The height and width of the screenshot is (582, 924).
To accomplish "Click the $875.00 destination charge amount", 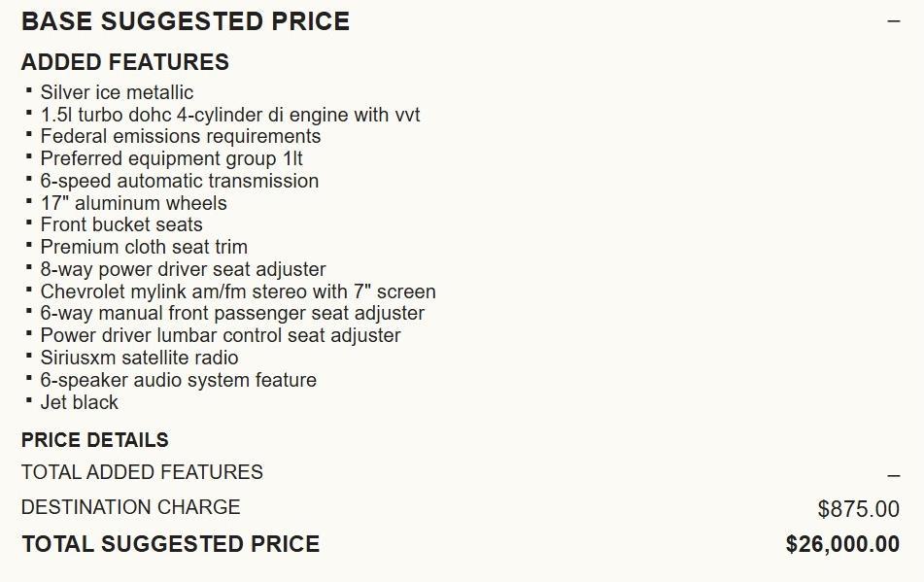I will click(x=858, y=509).
